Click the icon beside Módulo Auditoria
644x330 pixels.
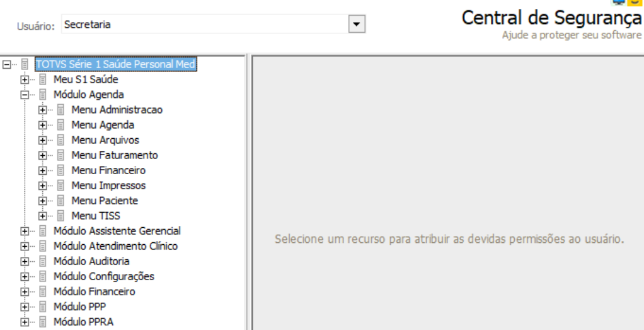point(43,261)
